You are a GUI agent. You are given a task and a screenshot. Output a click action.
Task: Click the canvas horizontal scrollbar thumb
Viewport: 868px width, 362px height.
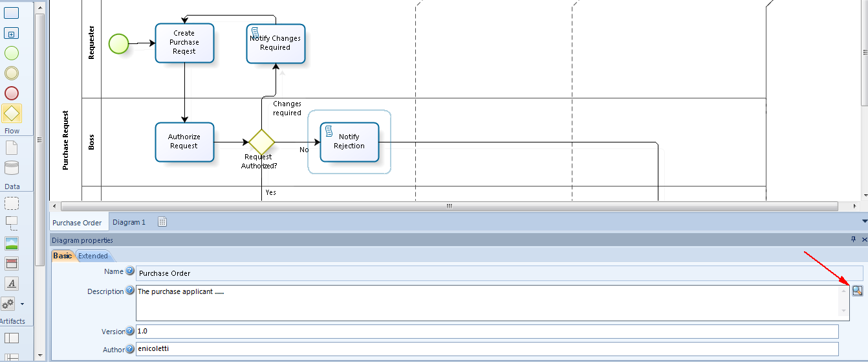click(449, 206)
